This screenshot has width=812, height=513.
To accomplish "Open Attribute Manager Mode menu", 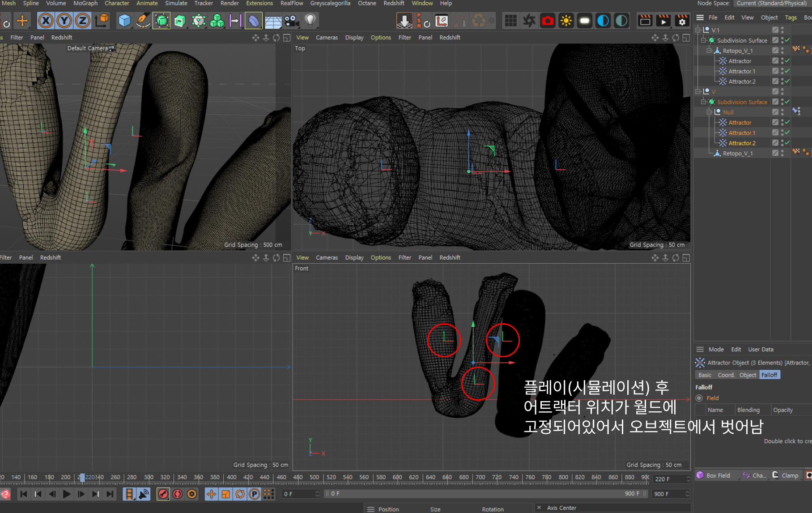I will tap(716, 350).
